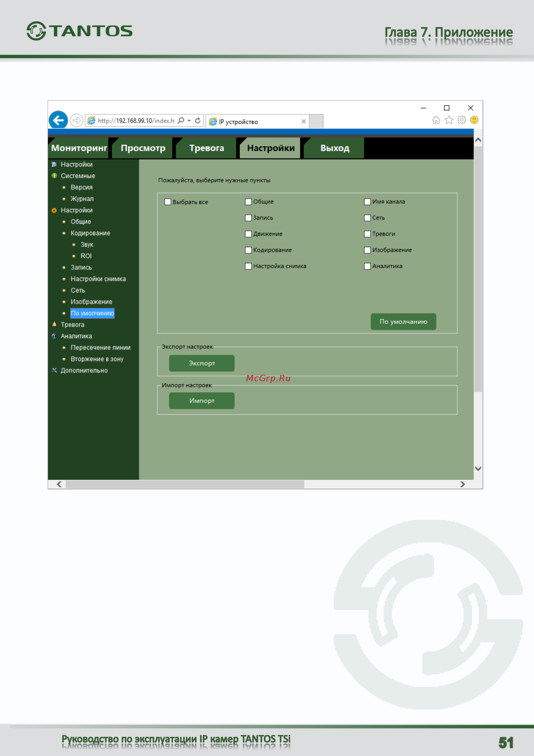Image resolution: width=534 pixels, height=756 pixels.
Task: Click the bell icon beside Тревога
Action: click(54, 325)
